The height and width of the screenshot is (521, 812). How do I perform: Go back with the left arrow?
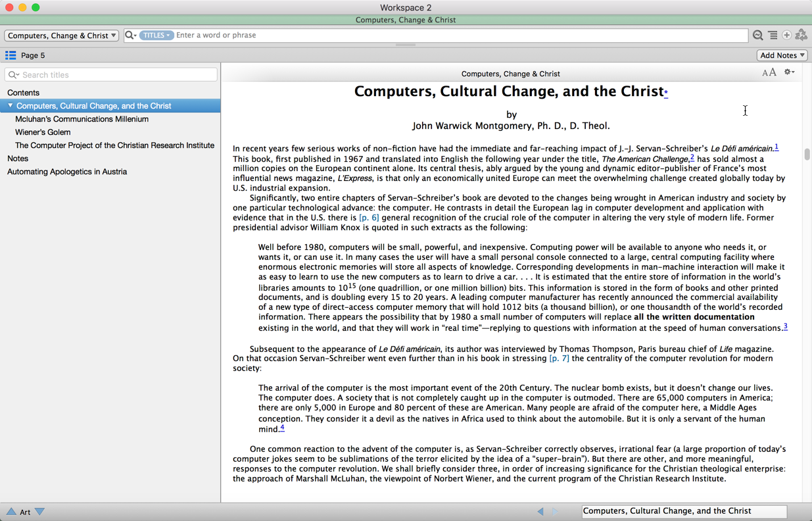click(540, 511)
